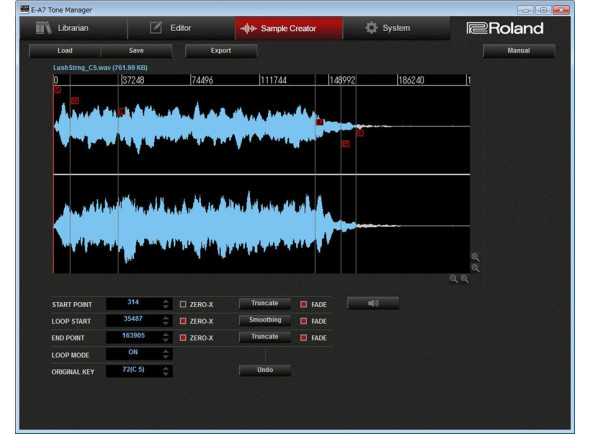Image resolution: width=590 pixels, height=434 pixels.
Task: Click the left horizontal zoom magnifier icon
Action: [x=454, y=279]
